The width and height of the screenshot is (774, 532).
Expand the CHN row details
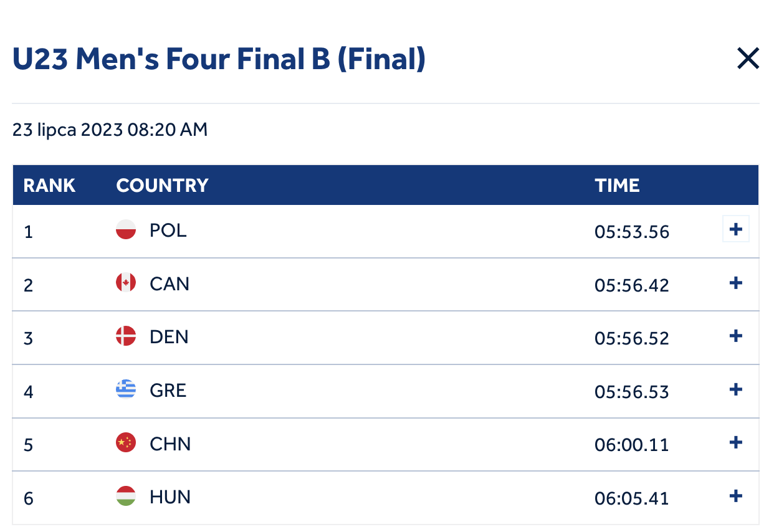coord(736,443)
